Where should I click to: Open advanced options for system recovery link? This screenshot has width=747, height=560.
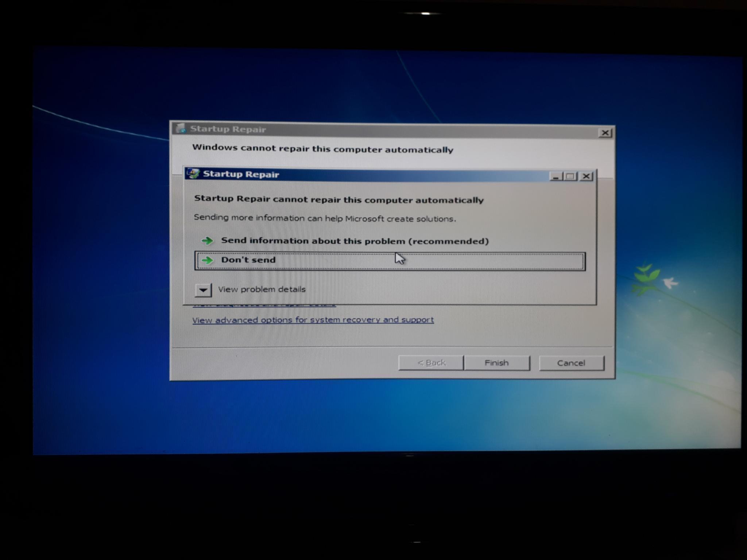pos(313,320)
